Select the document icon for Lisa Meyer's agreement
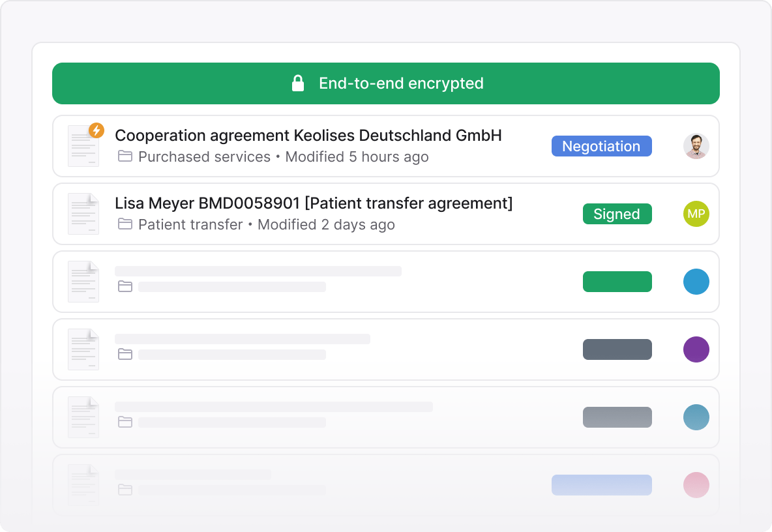Viewport: 772px width, 532px height. (x=83, y=213)
